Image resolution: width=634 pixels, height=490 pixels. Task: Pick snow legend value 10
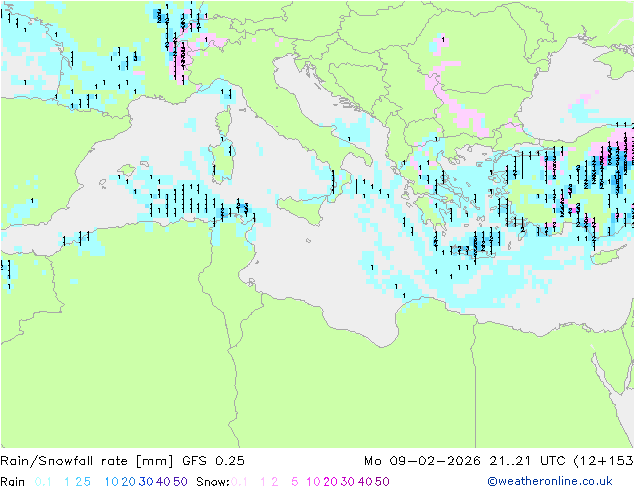click(313, 482)
